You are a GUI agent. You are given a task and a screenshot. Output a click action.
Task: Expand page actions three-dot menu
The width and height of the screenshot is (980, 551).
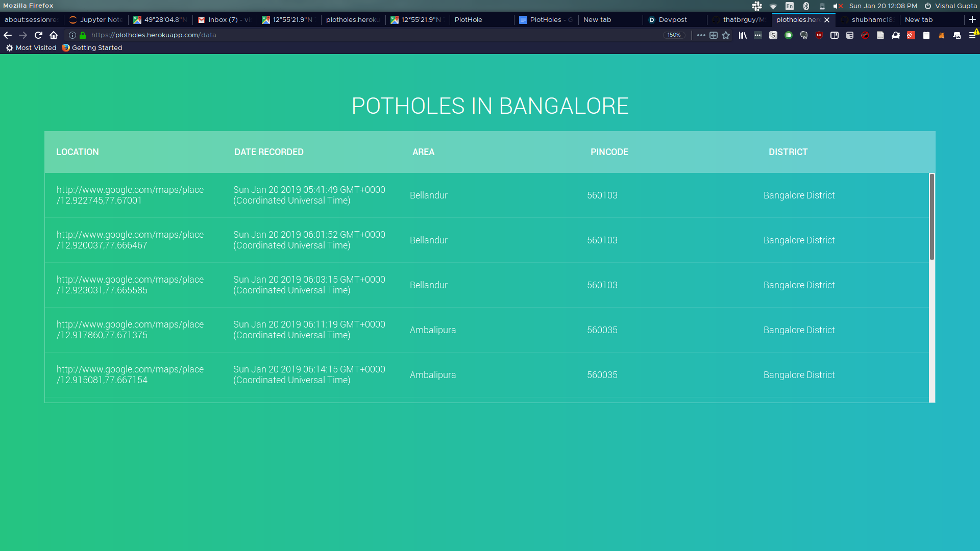pyautogui.click(x=701, y=35)
